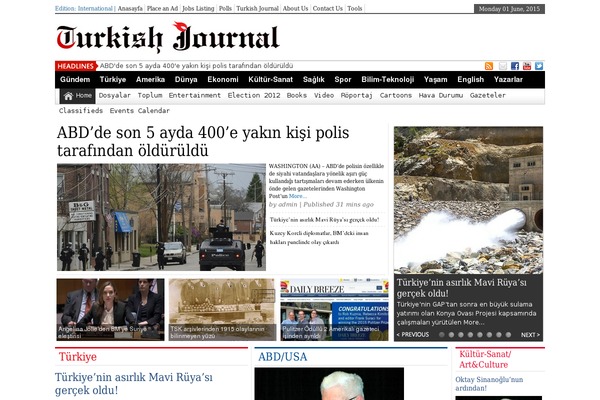Open Oktay Sinanoğlu'nun ardından article
Image resolution: width=600 pixels, height=400 pixels.
[x=489, y=384]
